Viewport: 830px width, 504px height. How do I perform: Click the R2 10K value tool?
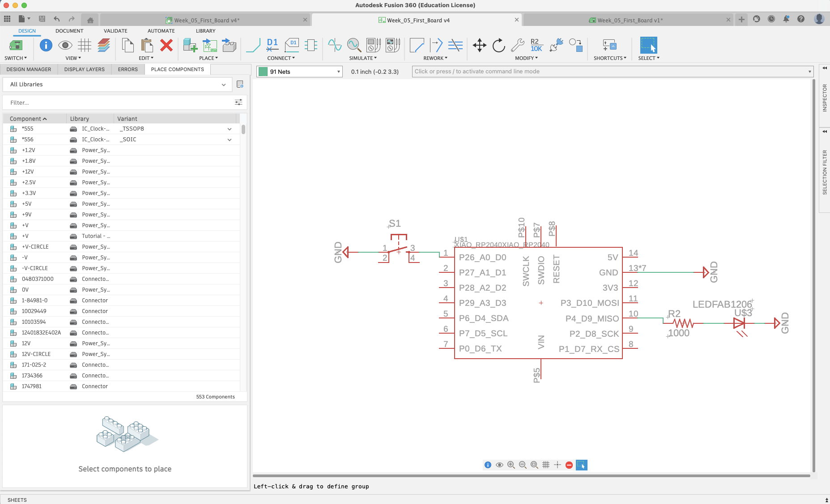(536, 45)
